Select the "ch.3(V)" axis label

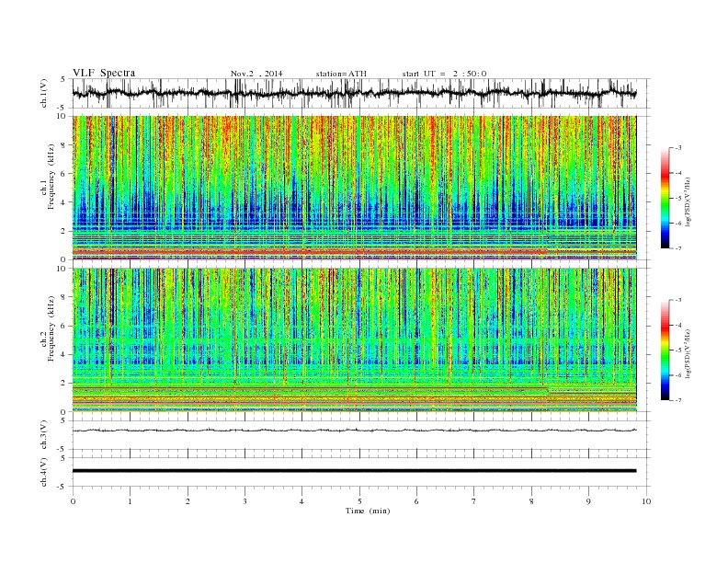(44, 435)
